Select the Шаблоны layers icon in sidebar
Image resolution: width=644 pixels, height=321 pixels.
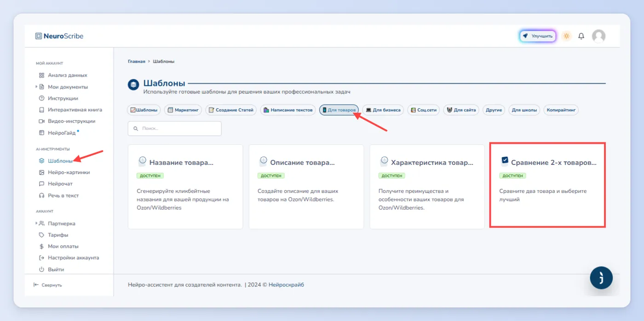(41, 161)
